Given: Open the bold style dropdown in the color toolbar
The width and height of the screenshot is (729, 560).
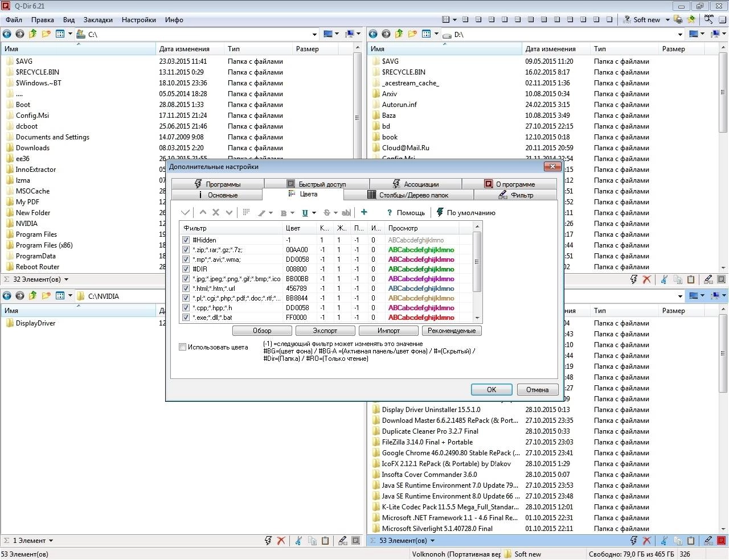Looking at the screenshot, I should click(293, 213).
